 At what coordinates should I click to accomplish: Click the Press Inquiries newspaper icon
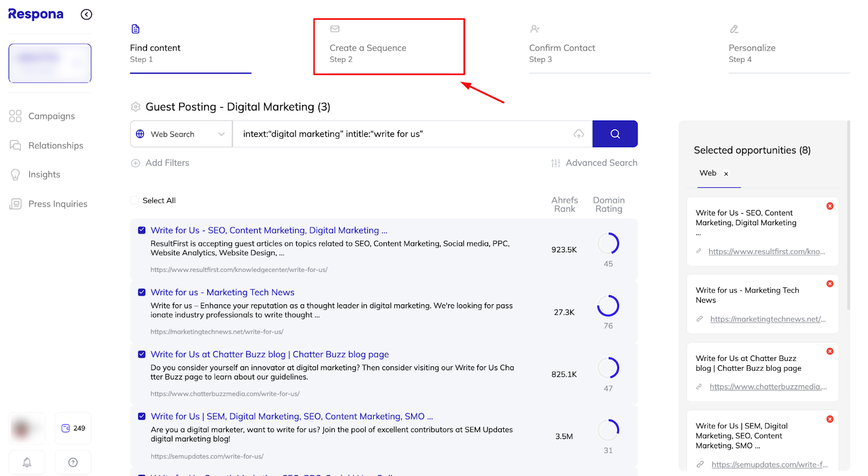(15, 204)
